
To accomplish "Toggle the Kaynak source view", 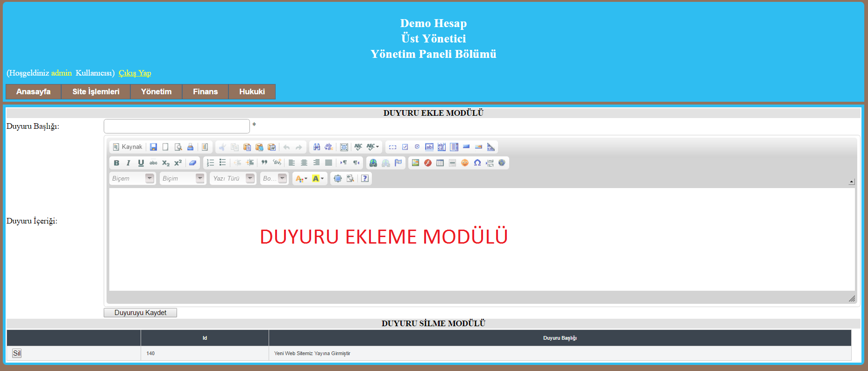I will (x=128, y=147).
